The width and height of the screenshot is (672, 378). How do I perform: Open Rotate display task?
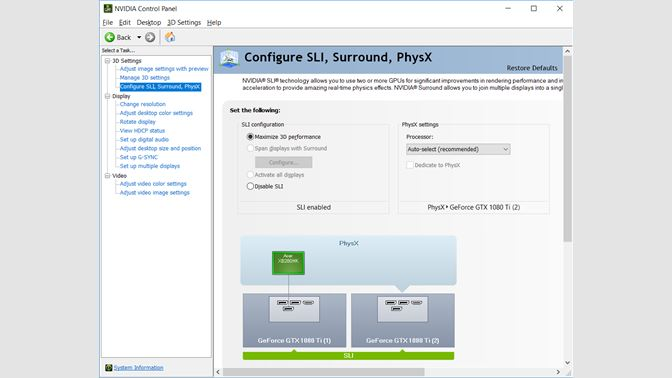point(138,122)
